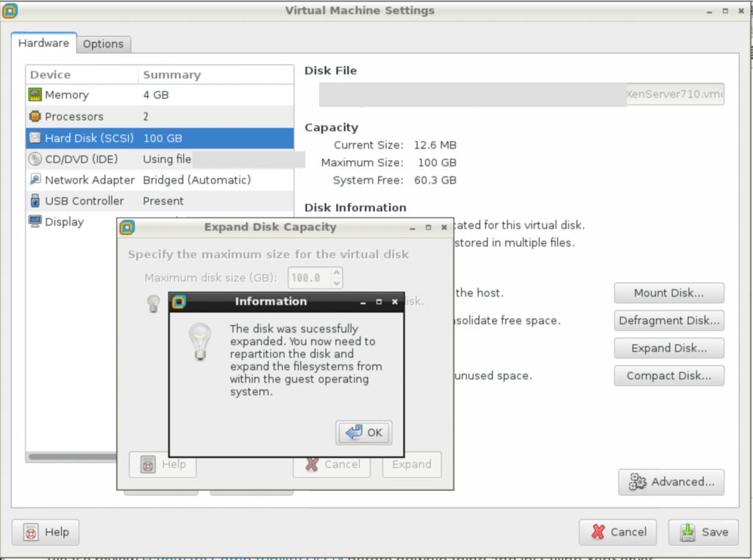Select the CD/DVD (IDE) Using file row
The image size is (753, 560).
coord(160,159)
